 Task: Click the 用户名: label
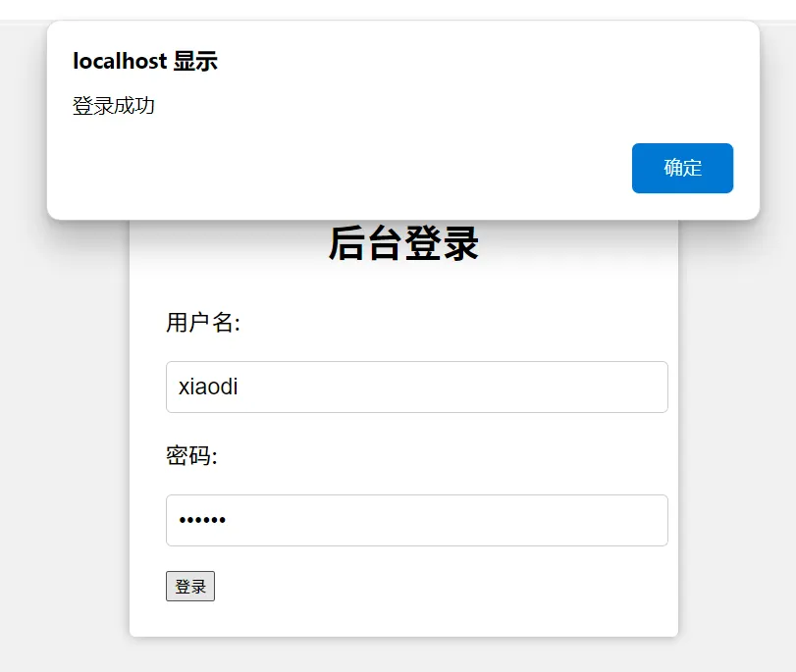[203, 323]
